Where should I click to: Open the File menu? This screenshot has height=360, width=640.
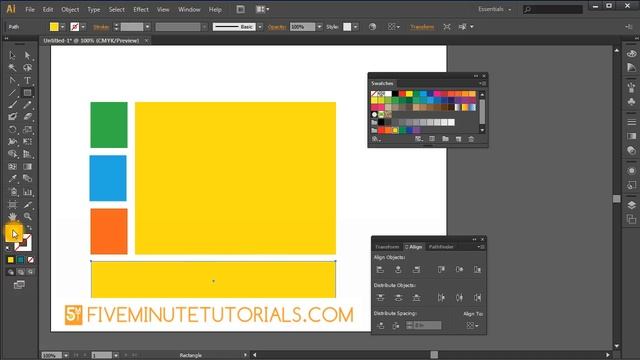tap(30, 9)
